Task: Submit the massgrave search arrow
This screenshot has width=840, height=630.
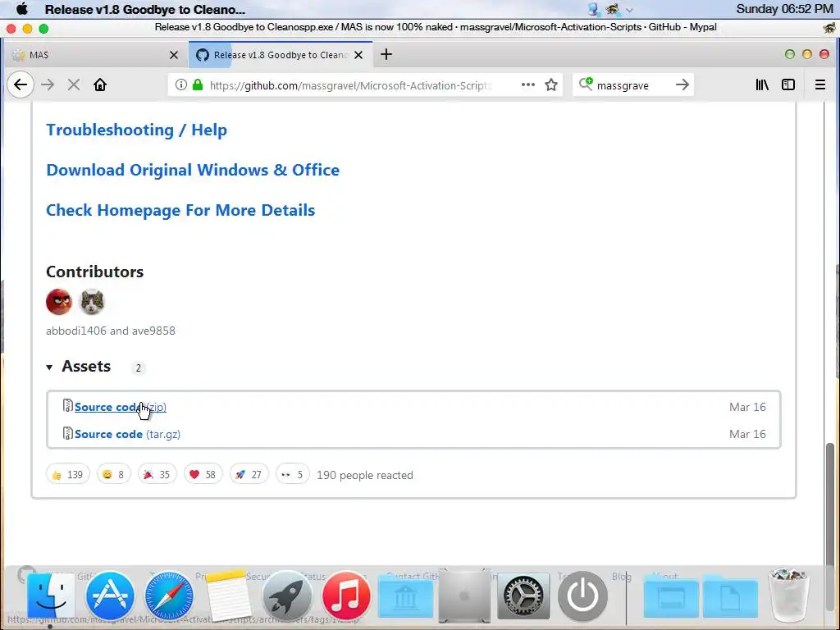Action: (x=682, y=84)
